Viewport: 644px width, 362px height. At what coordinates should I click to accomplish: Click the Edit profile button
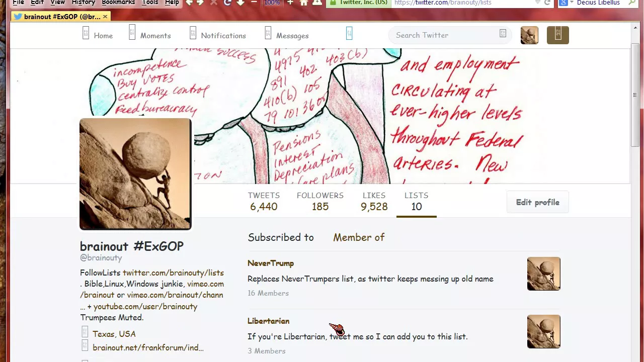pyautogui.click(x=537, y=202)
